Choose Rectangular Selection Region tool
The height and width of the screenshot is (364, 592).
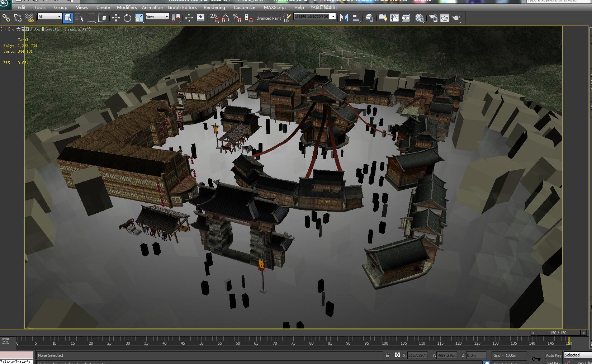point(91,18)
